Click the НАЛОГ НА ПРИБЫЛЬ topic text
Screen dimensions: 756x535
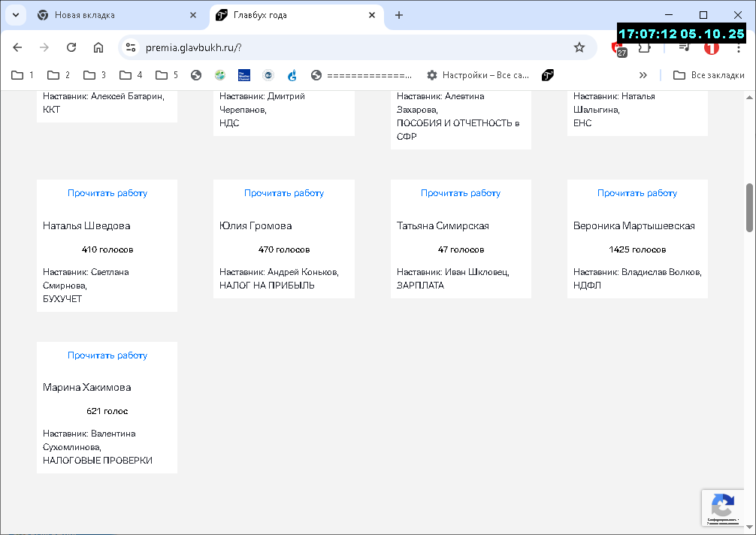click(x=267, y=286)
